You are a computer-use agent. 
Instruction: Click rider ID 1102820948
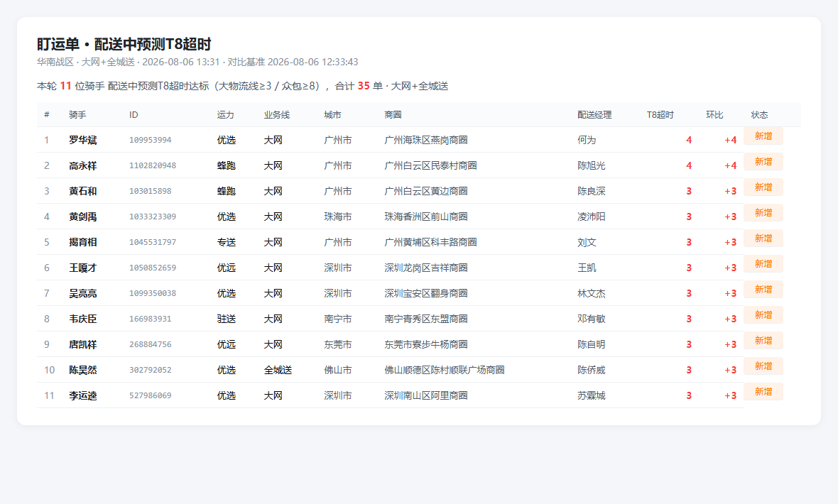[x=152, y=165]
